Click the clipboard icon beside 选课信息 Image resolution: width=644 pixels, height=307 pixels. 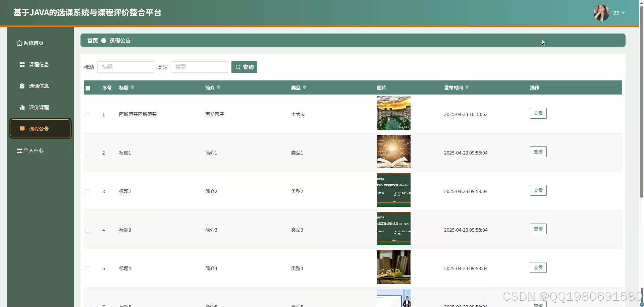[22, 86]
